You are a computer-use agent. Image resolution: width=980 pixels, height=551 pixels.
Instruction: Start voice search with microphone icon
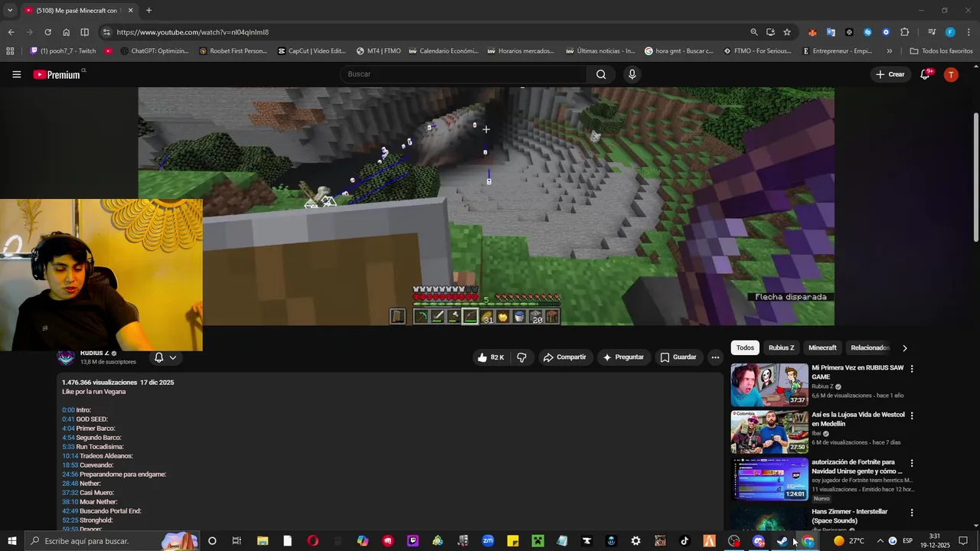point(632,74)
